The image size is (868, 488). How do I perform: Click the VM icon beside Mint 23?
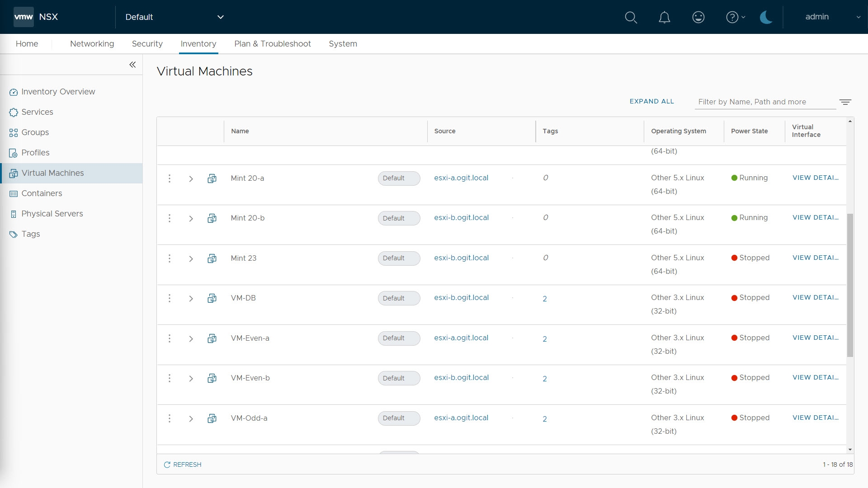(x=212, y=258)
